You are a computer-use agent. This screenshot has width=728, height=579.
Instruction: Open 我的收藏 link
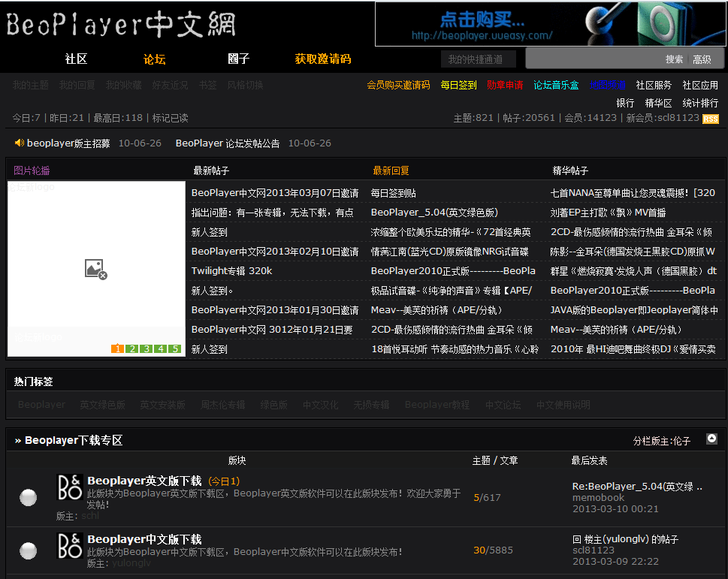(x=123, y=85)
